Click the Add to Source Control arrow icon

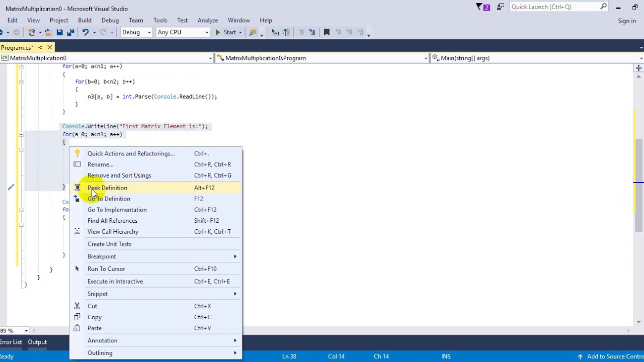(x=580, y=356)
